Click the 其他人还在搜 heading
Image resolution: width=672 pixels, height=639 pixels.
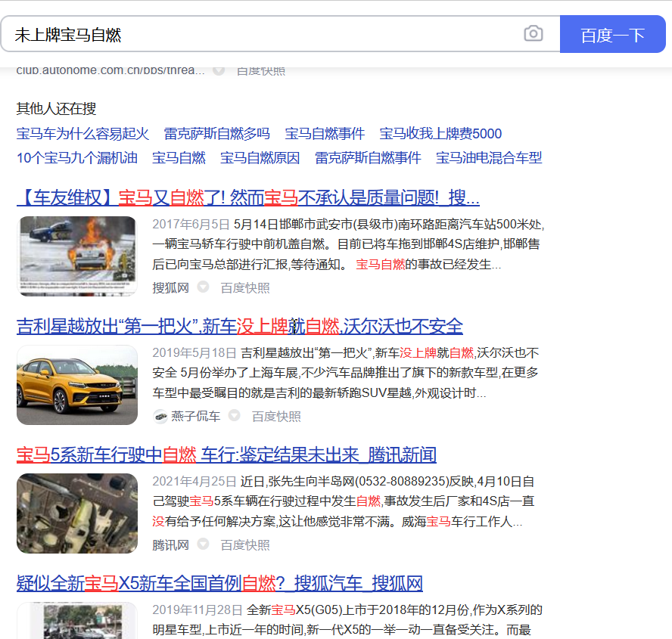[56, 109]
